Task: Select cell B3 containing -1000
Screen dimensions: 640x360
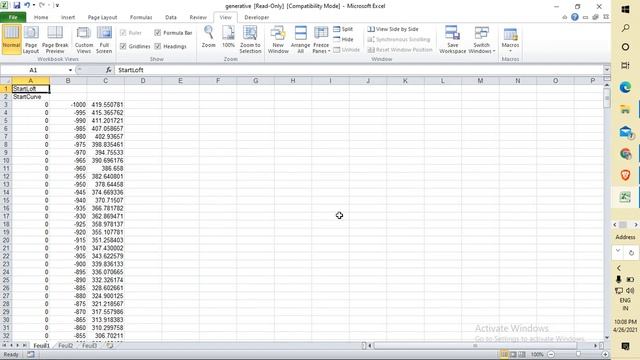Action: click(68, 104)
